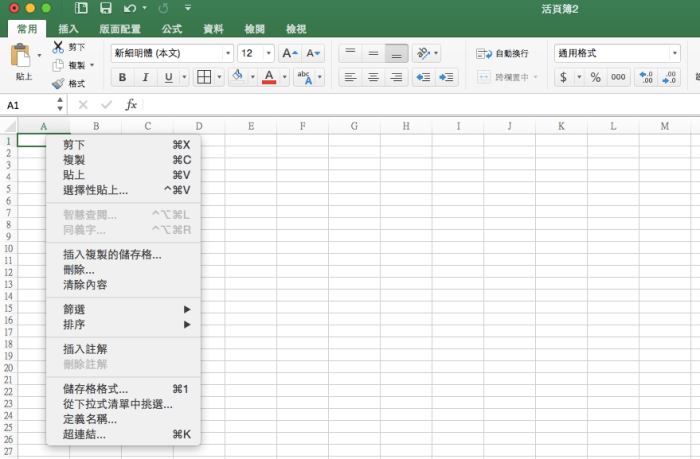
Task: Switch to the 公式 ribbon tab
Action: click(x=172, y=29)
